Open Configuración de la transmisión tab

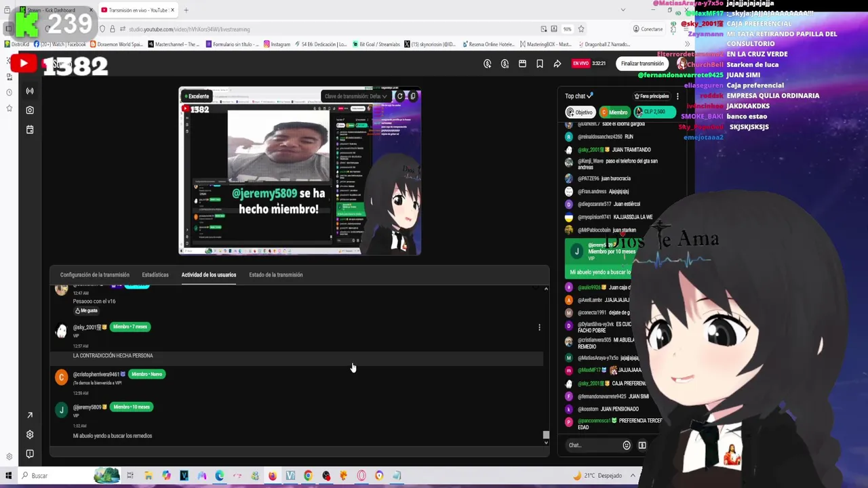point(94,274)
